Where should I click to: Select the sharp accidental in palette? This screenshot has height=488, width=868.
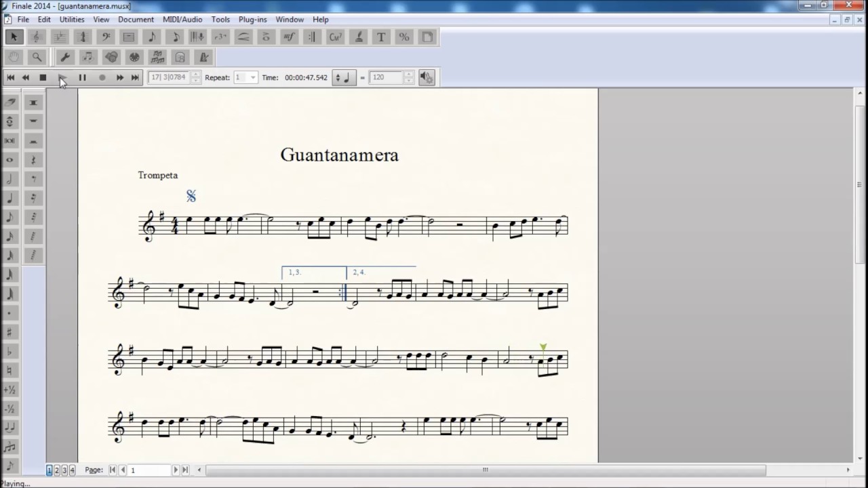(x=10, y=332)
